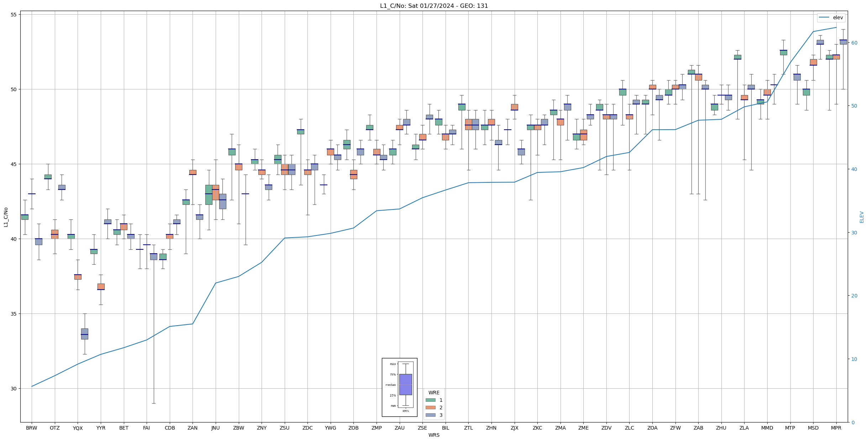Click the ZDC x-axis label
The width and height of the screenshot is (868, 441).
click(x=307, y=428)
